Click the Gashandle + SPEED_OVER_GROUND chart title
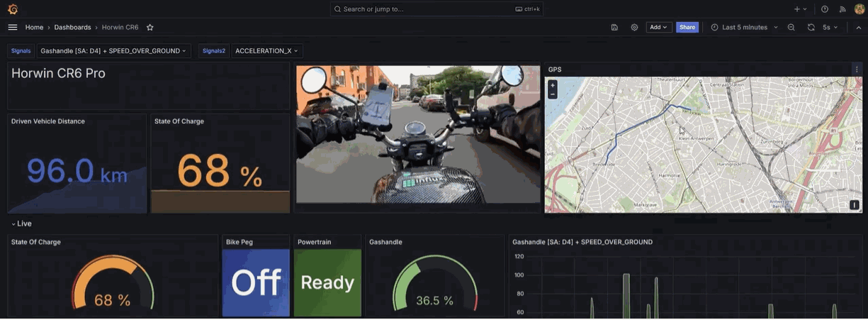868x320 pixels. coord(582,242)
